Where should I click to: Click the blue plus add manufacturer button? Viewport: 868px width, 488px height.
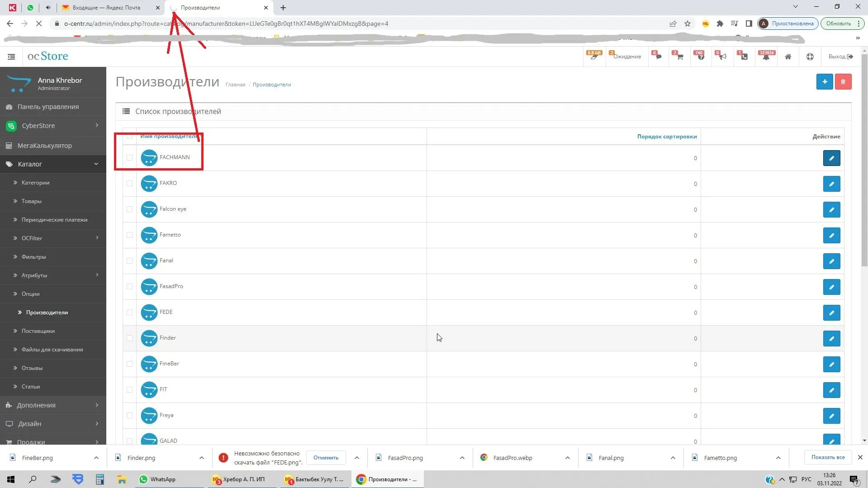[x=825, y=82]
